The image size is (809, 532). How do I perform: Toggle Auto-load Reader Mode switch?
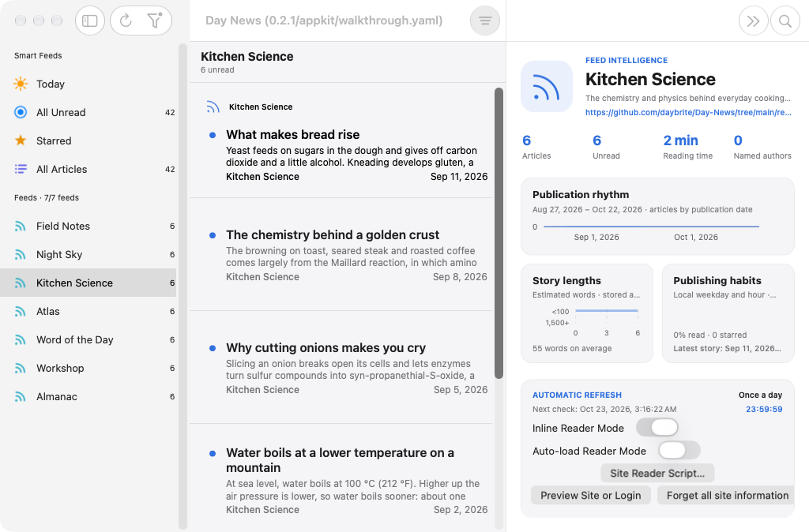pos(679,450)
